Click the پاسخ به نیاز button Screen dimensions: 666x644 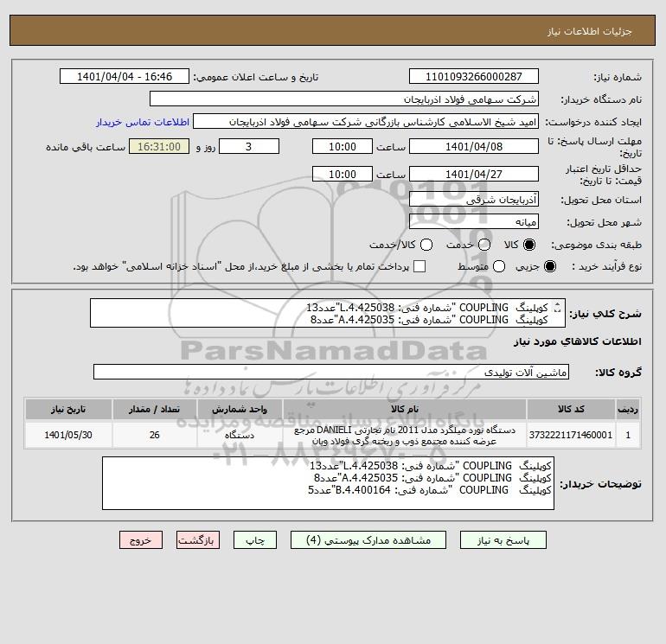point(503,540)
